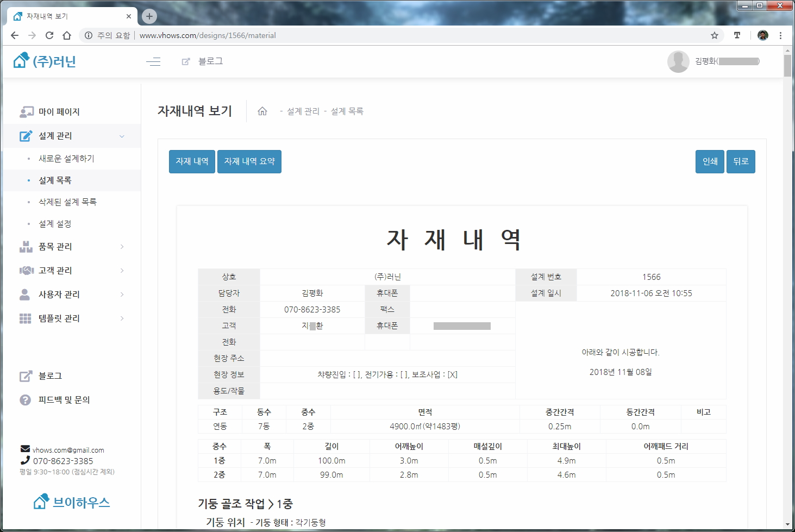Expand the 품목 관리 sidebar menu
Image resolution: width=795 pixels, height=532 pixels.
[122, 247]
